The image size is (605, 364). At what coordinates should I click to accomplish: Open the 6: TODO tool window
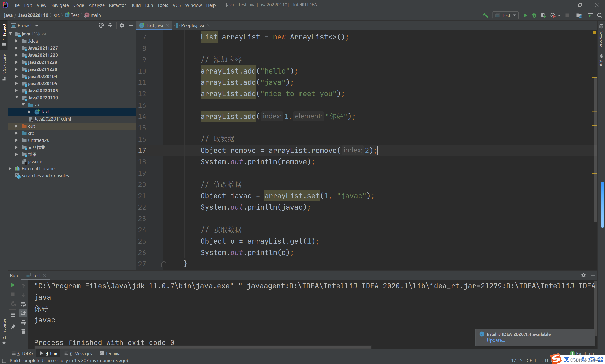pyautogui.click(x=22, y=353)
